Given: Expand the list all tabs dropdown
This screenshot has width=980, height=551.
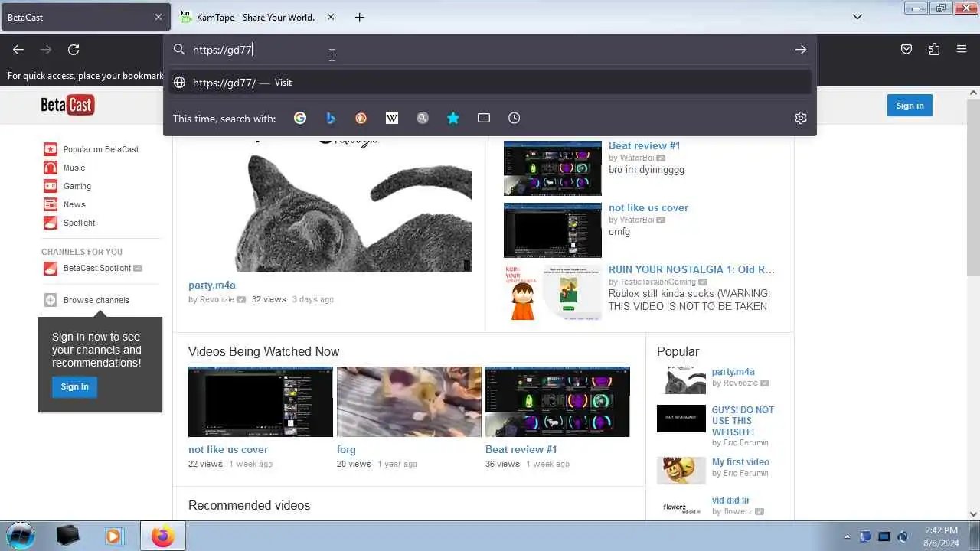Looking at the screenshot, I should pyautogui.click(x=857, y=17).
